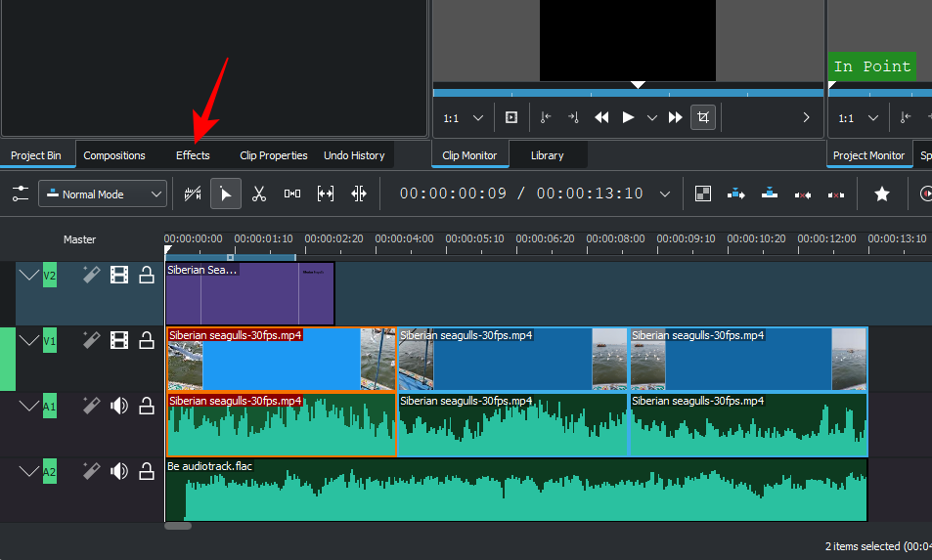Open the favorite effects star icon
Screen dimensions: 932x560
point(881,194)
